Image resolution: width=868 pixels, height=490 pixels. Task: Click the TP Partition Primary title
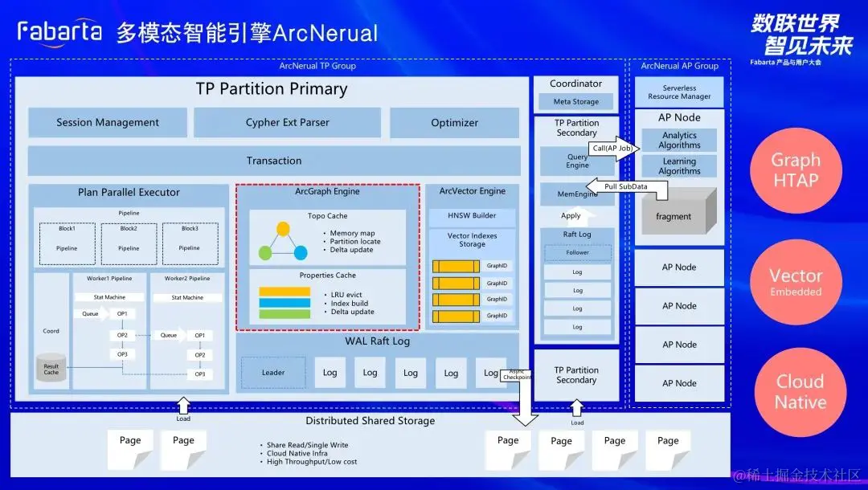point(272,89)
